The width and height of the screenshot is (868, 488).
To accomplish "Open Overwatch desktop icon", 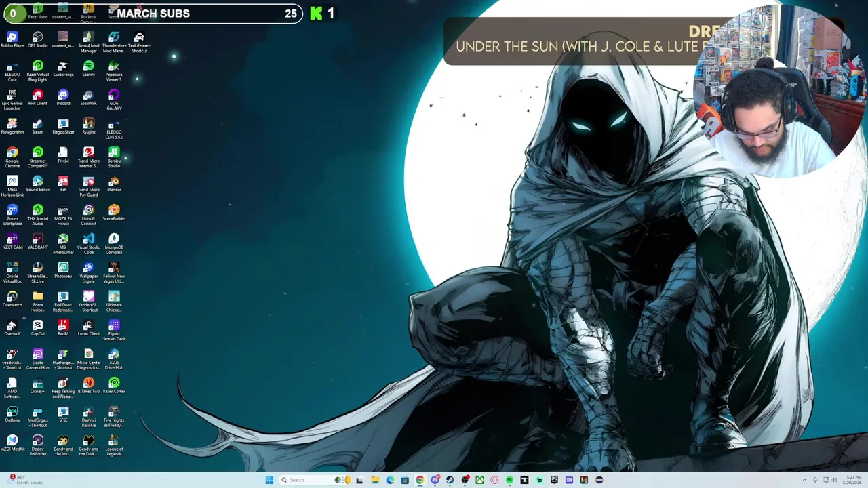I will tap(12, 299).
